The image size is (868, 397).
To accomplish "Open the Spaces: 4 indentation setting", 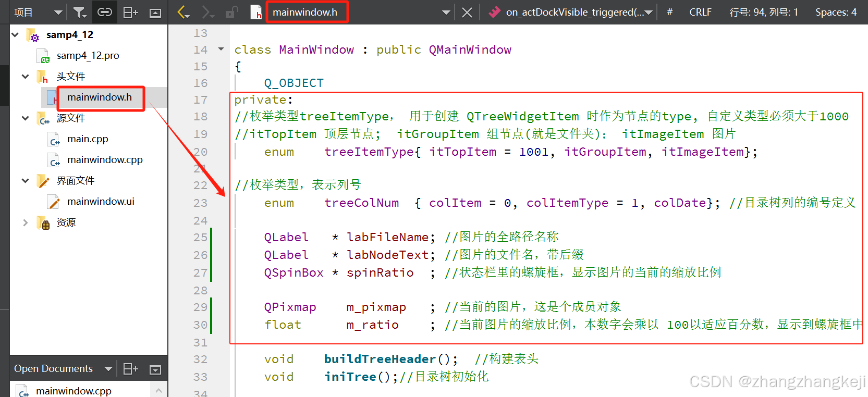I will tap(836, 12).
